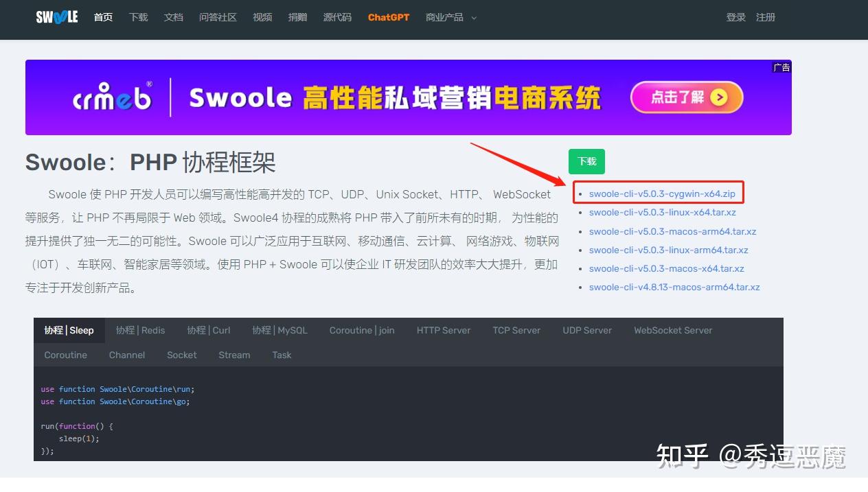The image size is (868, 492).
Task: Click the 点击了解 button in the banner
Action: click(x=687, y=97)
